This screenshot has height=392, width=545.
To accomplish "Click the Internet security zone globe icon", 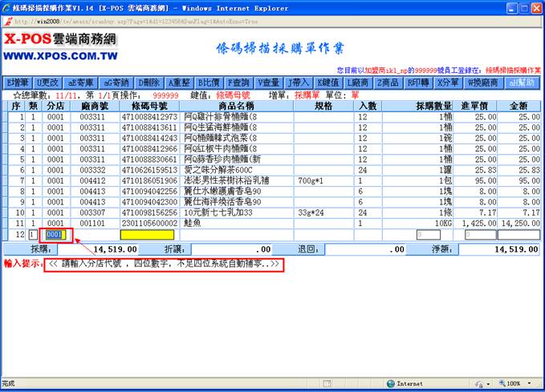I will click(x=392, y=383).
